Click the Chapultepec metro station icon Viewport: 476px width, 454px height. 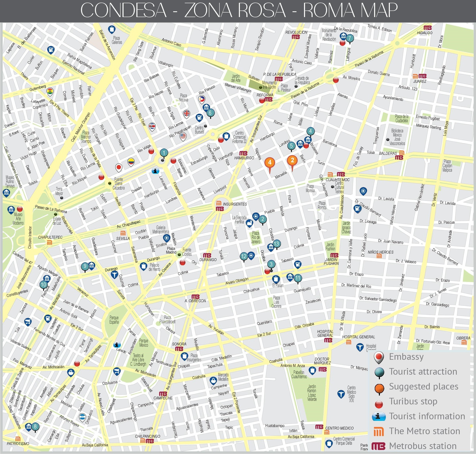tap(50, 242)
